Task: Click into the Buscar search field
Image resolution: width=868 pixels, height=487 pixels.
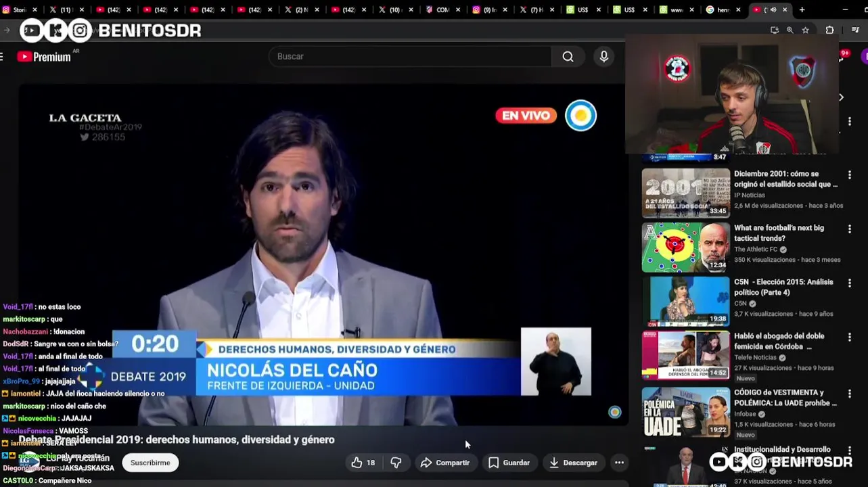Action: click(x=410, y=57)
